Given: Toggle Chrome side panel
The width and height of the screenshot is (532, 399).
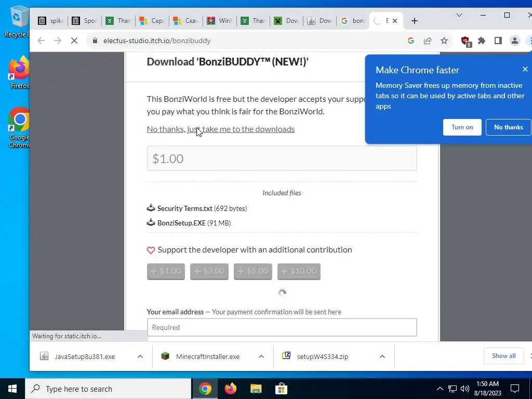Looking at the screenshot, I should click(498, 41).
